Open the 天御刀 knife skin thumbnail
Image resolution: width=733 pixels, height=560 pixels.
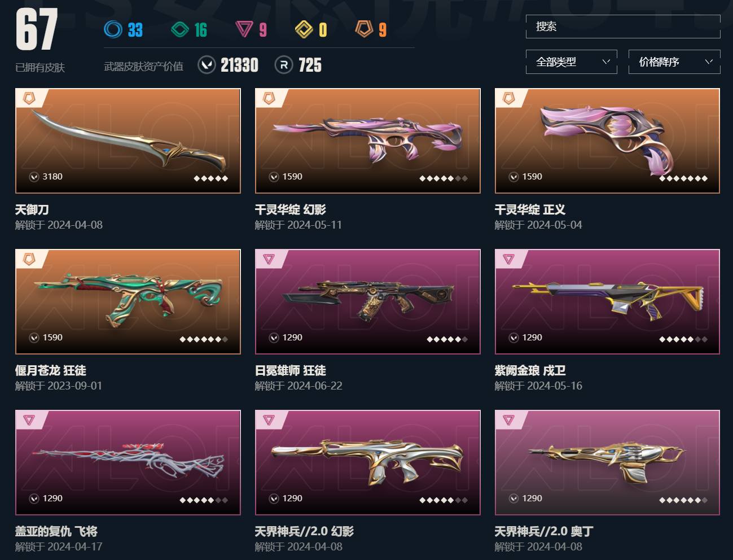point(128,141)
